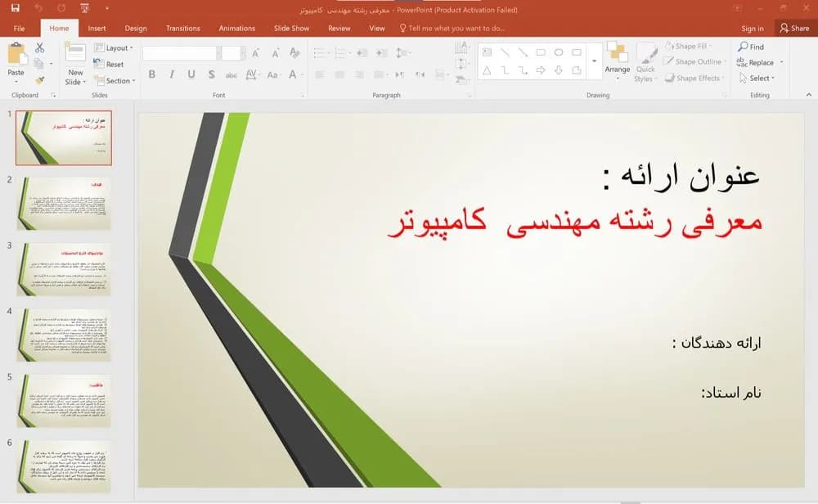Screen dimensions: 818x504
Task: Open Change Case Aa menu
Action: [273, 74]
